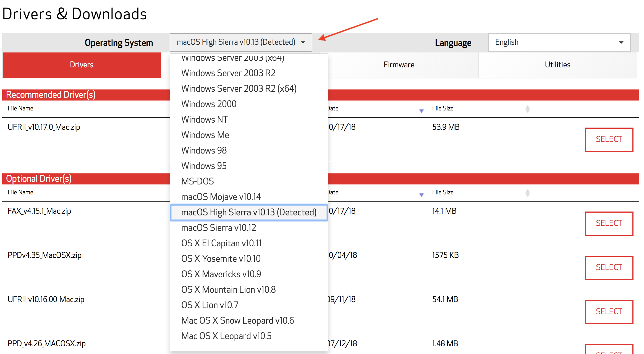The width and height of the screenshot is (644, 354).
Task: Choose OS X El Capitan v10.11 option
Action: tap(249, 243)
